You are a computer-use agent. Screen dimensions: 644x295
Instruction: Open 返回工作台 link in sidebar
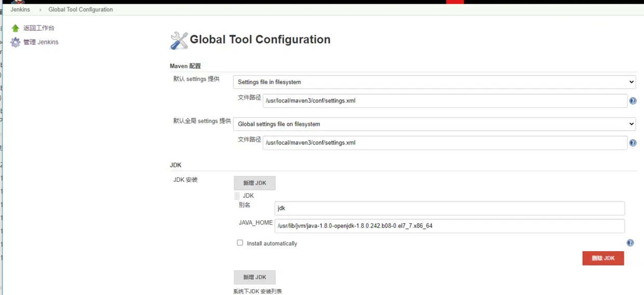click(39, 28)
